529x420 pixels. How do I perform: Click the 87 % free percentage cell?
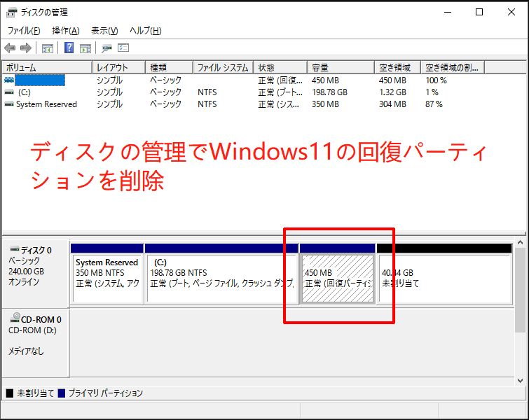click(x=434, y=104)
